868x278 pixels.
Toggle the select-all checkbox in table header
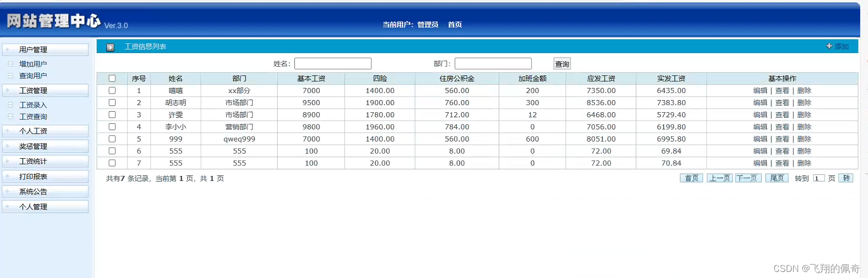pyautogui.click(x=112, y=78)
